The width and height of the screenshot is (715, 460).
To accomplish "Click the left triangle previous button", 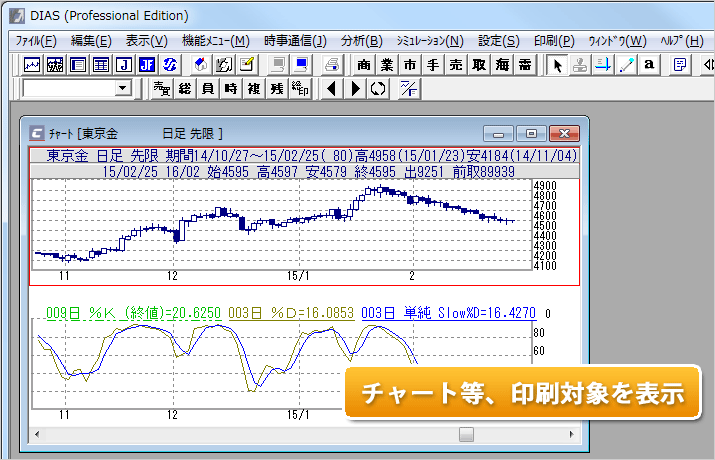I will 331,89.
